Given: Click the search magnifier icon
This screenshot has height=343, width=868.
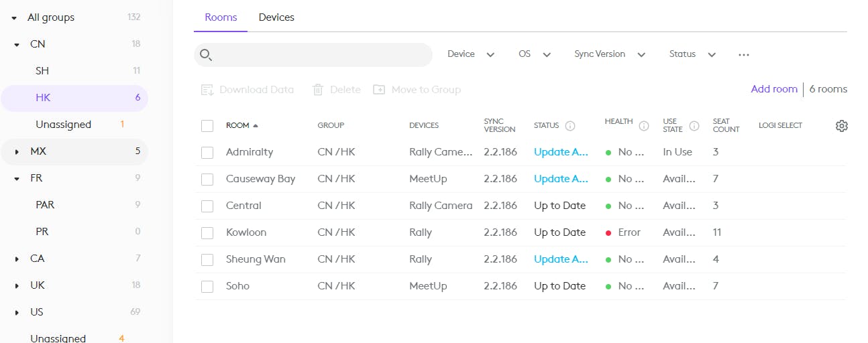Looking at the screenshot, I should pos(206,55).
